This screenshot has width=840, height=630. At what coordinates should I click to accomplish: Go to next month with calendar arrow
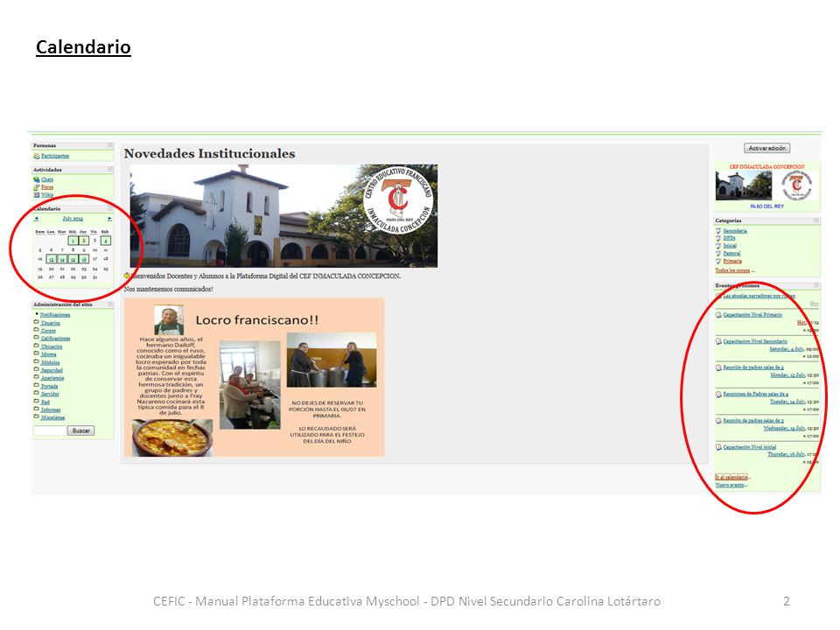pyautogui.click(x=110, y=219)
